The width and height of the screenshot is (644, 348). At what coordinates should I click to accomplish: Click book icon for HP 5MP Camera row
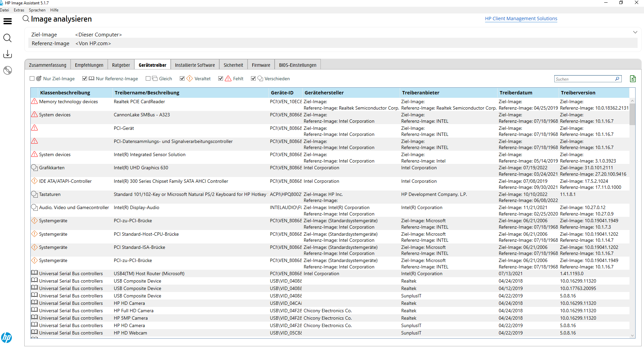pyautogui.click(x=34, y=317)
